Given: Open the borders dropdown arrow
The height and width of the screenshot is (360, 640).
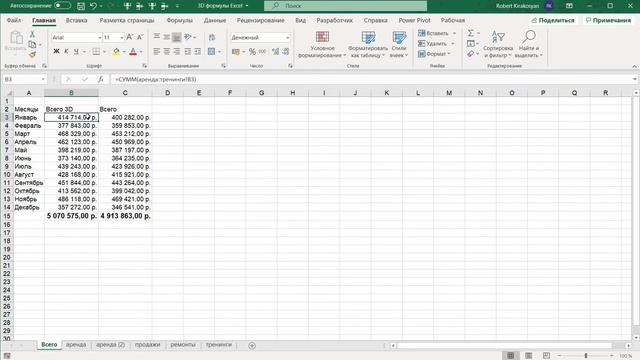Looking at the screenshot, I should 104,52.
